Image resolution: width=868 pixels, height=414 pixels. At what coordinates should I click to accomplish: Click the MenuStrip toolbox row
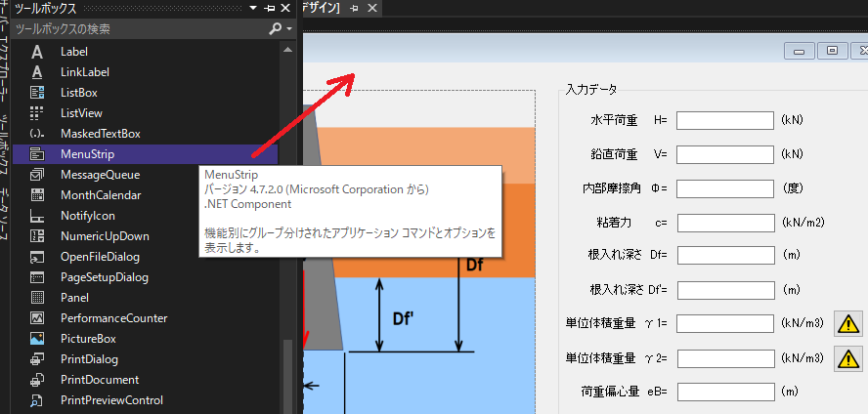(145, 154)
